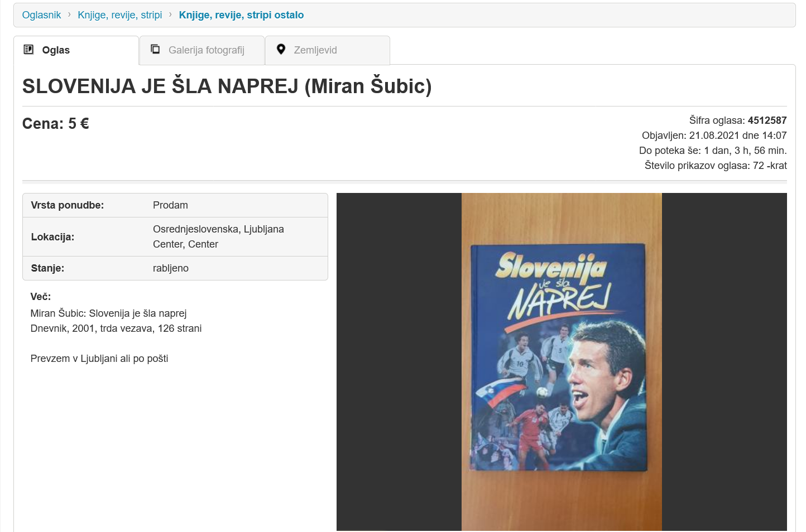
Task: Click the left dark area of photo viewer
Action: click(399, 361)
